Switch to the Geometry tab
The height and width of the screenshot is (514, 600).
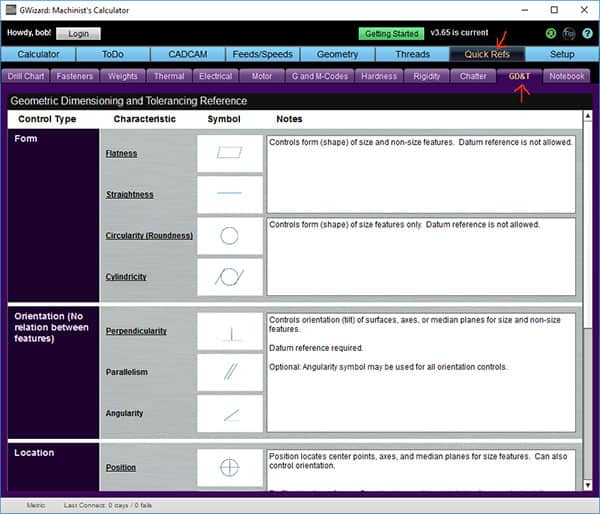(338, 54)
